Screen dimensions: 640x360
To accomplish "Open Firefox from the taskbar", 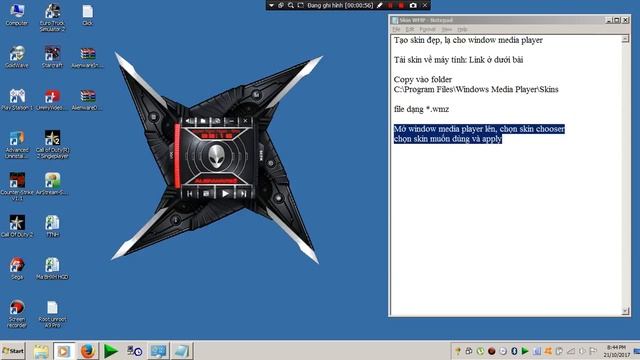I will pyautogui.click(x=87, y=351).
